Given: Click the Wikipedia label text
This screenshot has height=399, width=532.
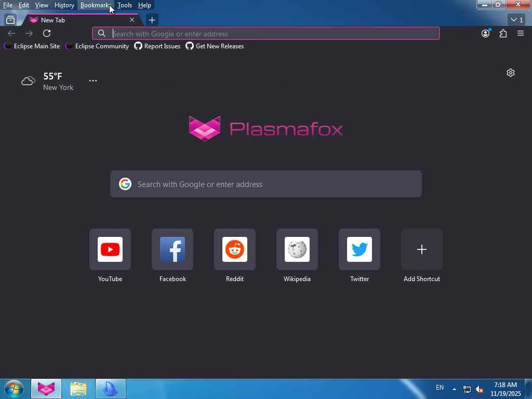Looking at the screenshot, I should click(x=297, y=279).
